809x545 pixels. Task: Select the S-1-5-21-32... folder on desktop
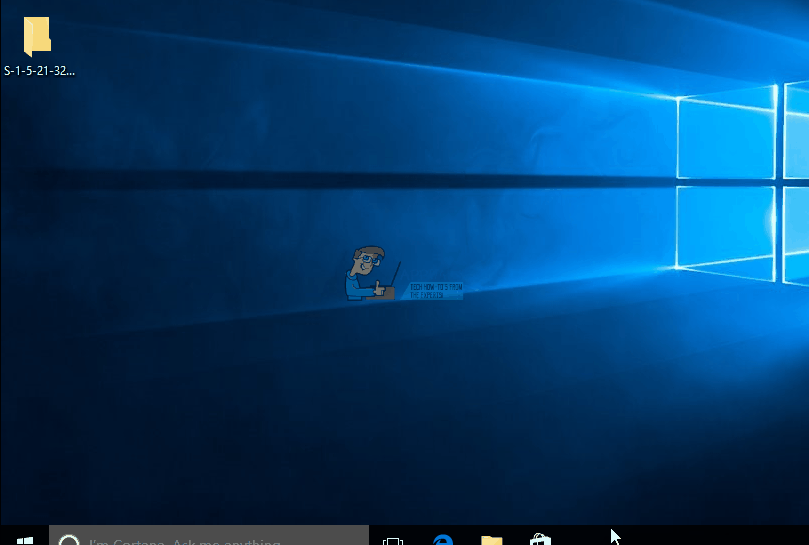(38, 46)
